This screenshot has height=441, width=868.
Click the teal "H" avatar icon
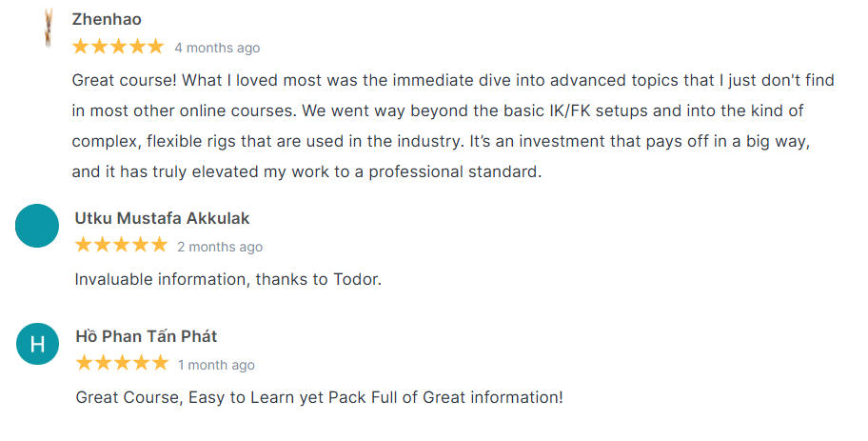click(38, 343)
